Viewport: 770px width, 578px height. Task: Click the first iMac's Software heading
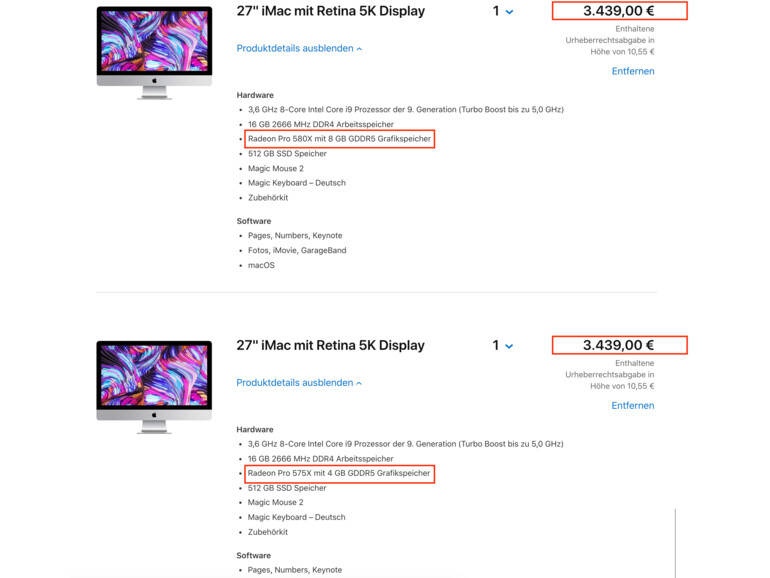[254, 222]
